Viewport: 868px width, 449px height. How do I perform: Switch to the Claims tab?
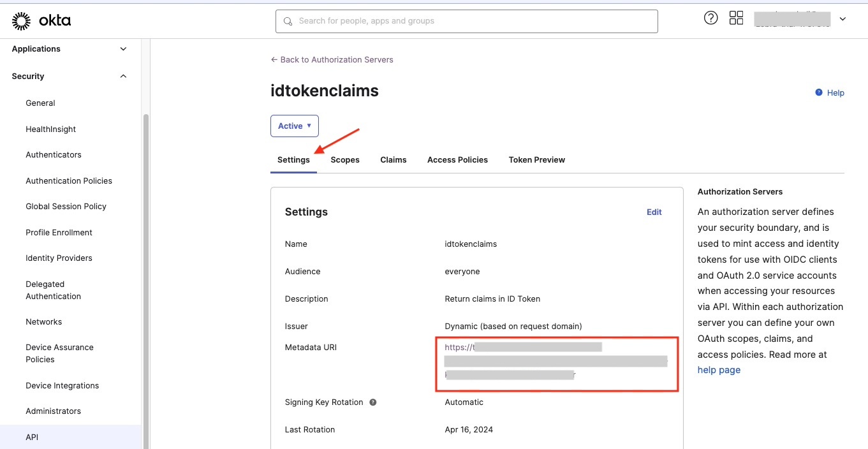(393, 160)
